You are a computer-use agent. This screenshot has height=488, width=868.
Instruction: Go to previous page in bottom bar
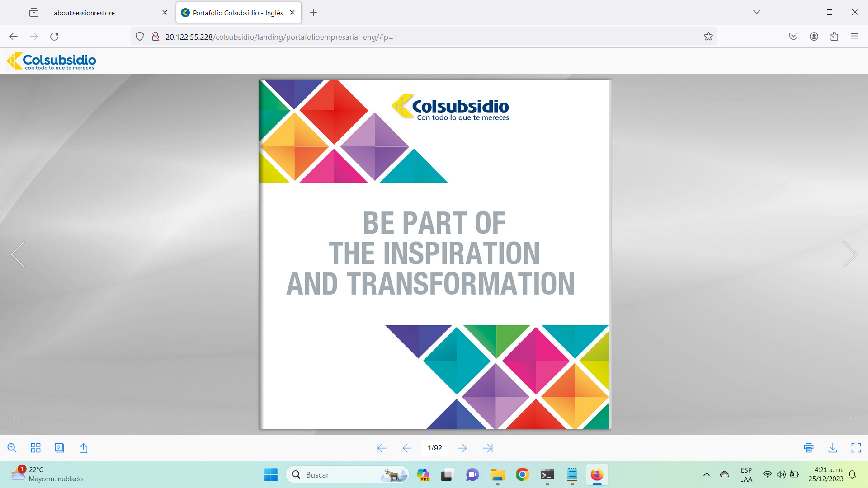click(407, 448)
